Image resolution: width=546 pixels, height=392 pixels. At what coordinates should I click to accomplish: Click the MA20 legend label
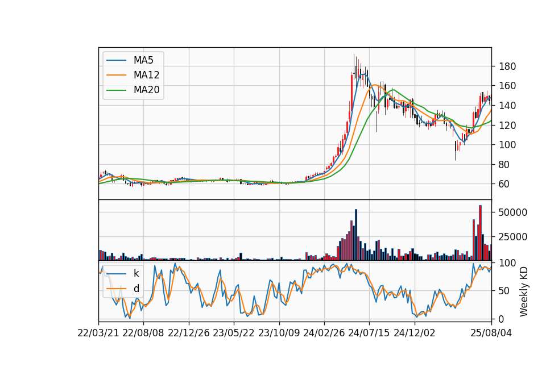tap(146, 90)
